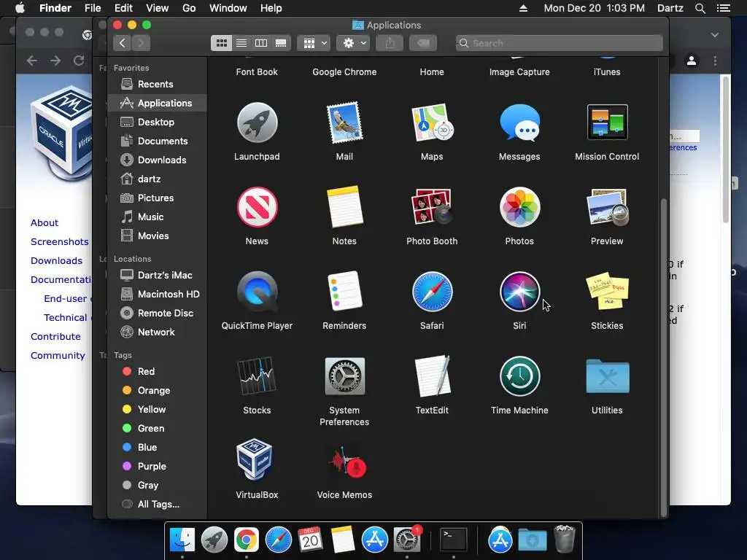Open the Stocks app icon
The image size is (747, 560).
(258, 376)
